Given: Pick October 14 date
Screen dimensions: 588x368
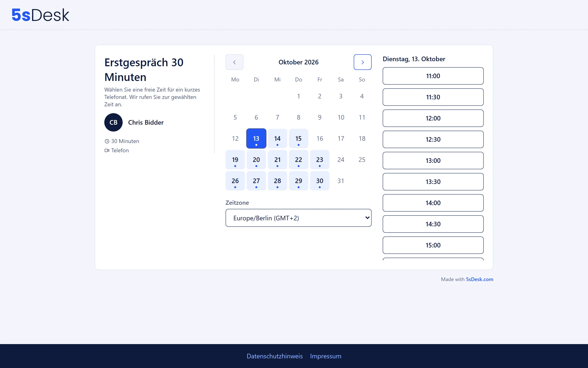Looking at the screenshot, I should coord(277,138).
